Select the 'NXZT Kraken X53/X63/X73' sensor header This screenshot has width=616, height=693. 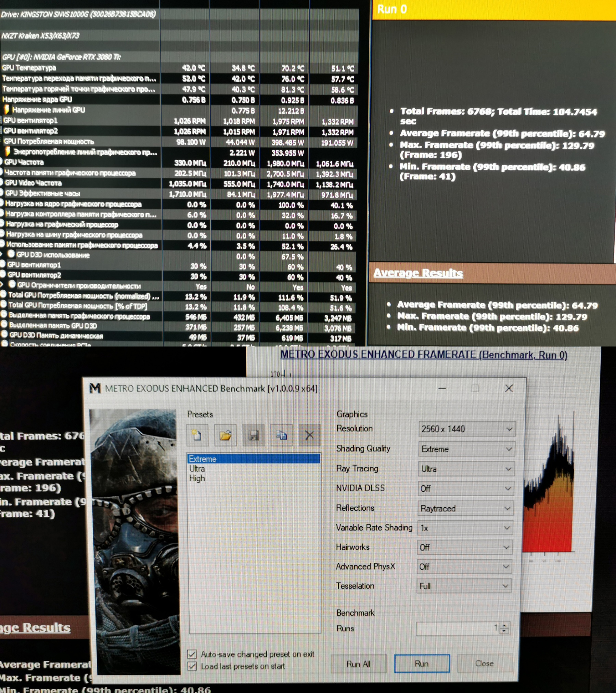coord(40,36)
